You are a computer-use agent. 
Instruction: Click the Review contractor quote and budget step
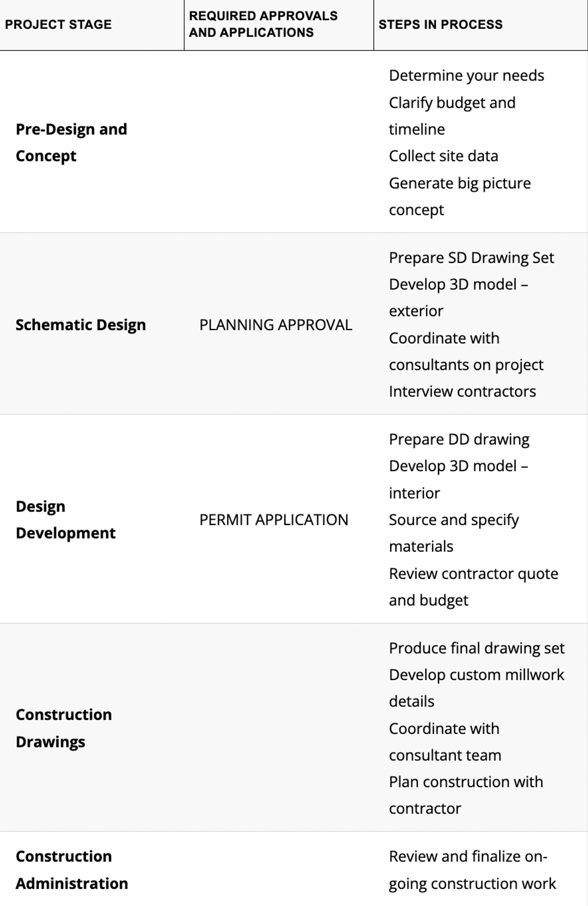pos(474,587)
